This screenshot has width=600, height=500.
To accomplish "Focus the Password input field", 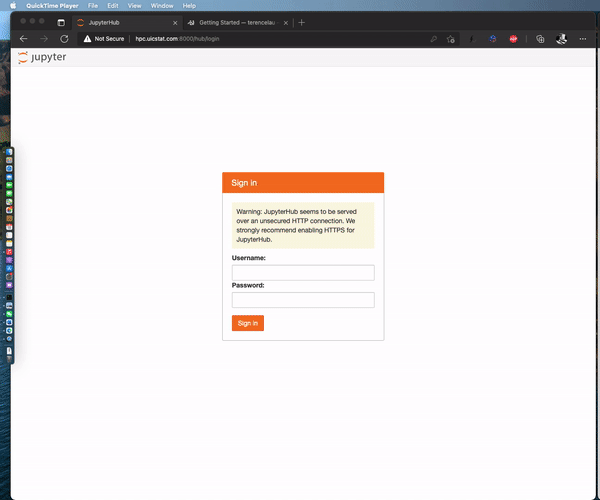I will [x=303, y=300].
